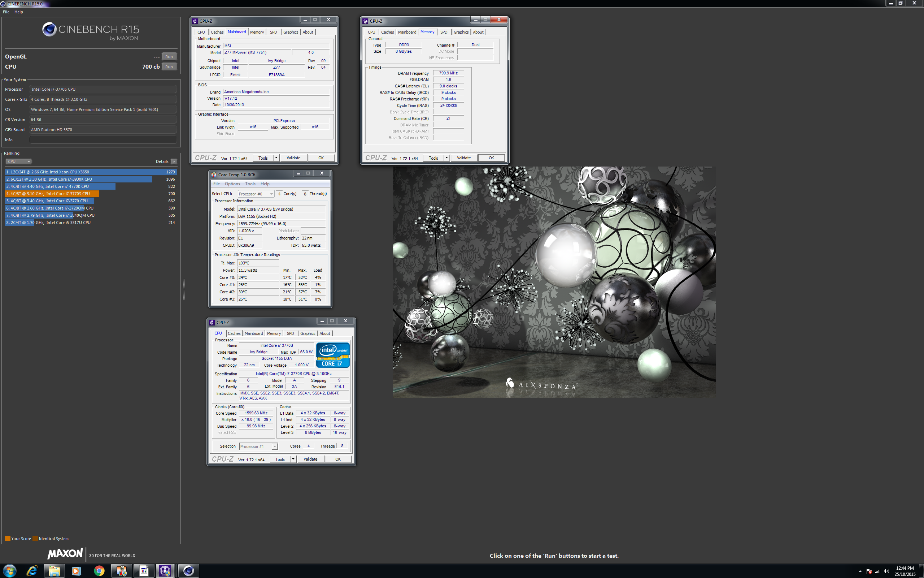Viewport: 924px width, 578px height.
Task: Switch to Core Temp thermometer taskbar icon
Action: (x=121, y=571)
